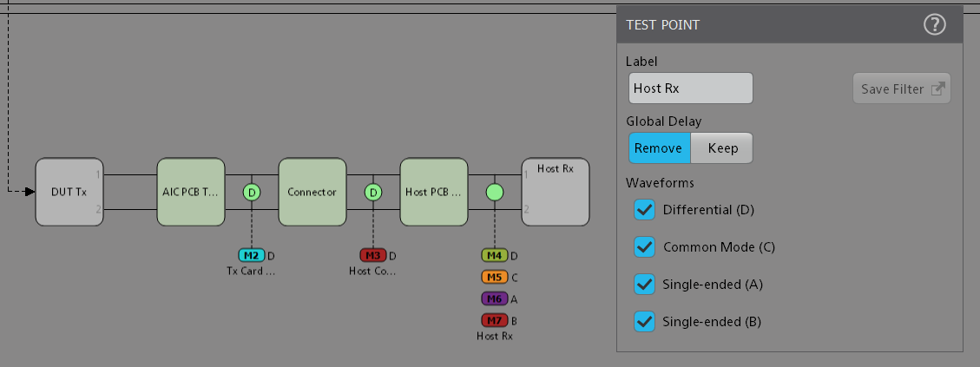Select test point after AIC PCB block
The image size is (980, 367).
(x=252, y=192)
